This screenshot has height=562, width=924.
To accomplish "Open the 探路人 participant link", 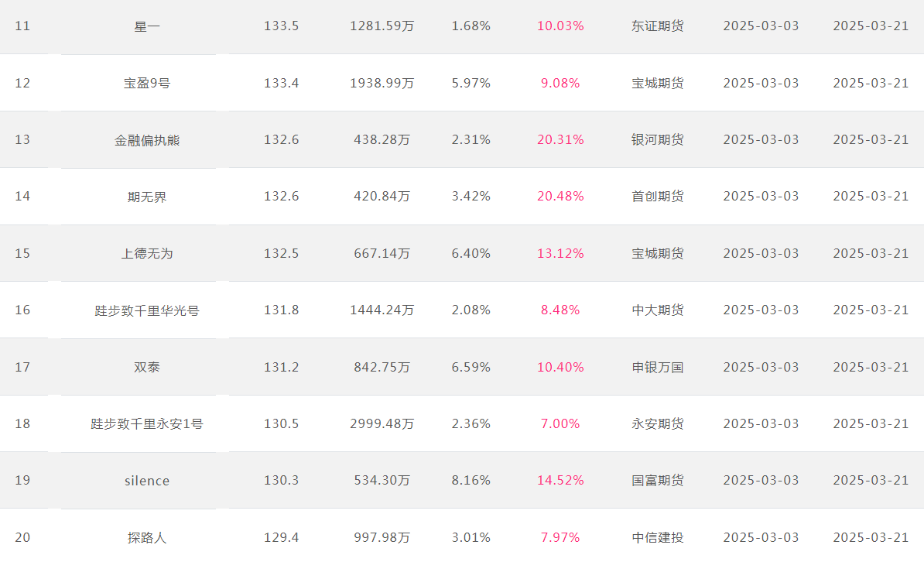I will tap(147, 538).
